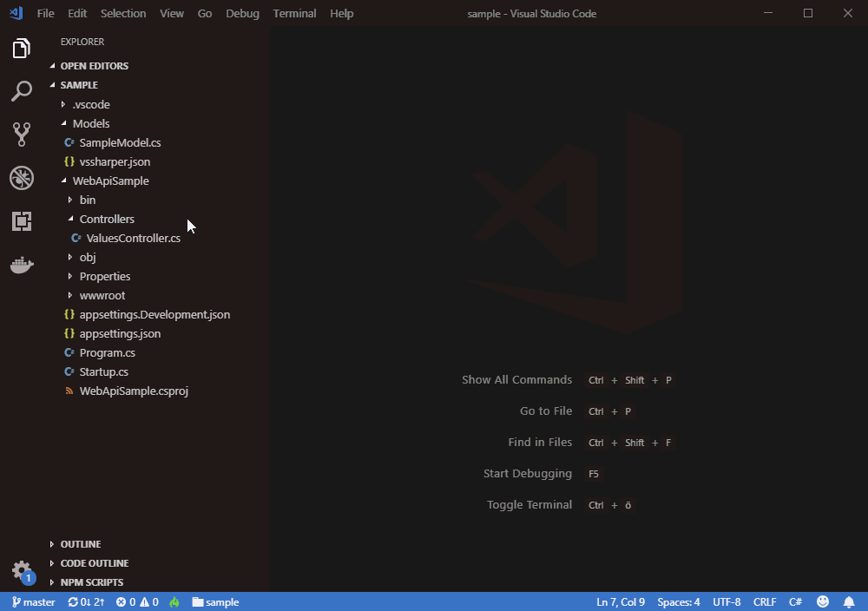
Task: Open ValuesController.cs file
Action: (134, 238)
